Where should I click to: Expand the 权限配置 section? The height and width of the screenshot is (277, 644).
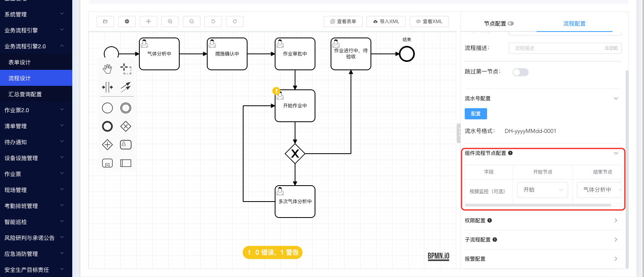[x=616, y=220]
